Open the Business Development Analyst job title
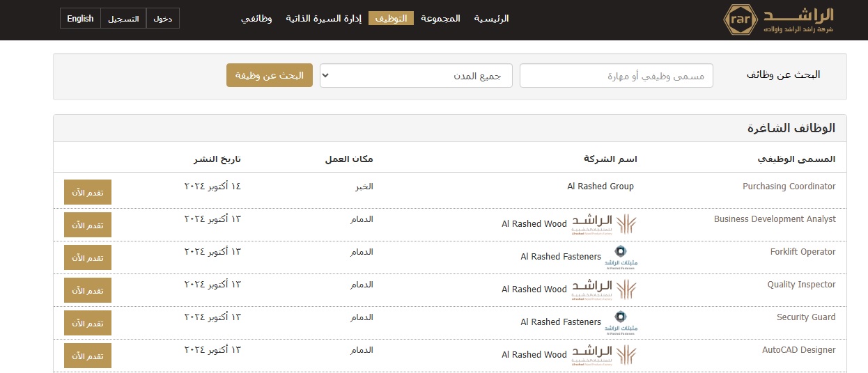The width and height of the screenshot is (868, 373). (x=775, y=219)
